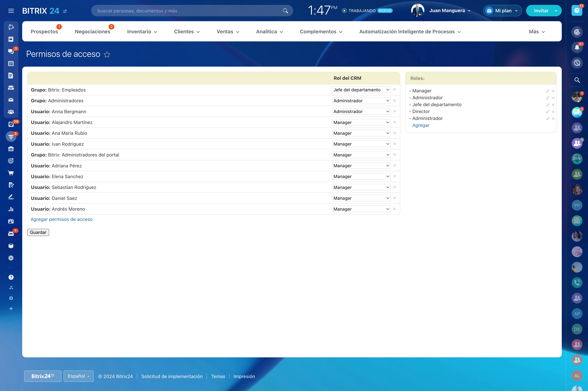Click the Agregar permisos de acceso link
The height and width of the screenshot is (391, 588).
click(62, 219)
